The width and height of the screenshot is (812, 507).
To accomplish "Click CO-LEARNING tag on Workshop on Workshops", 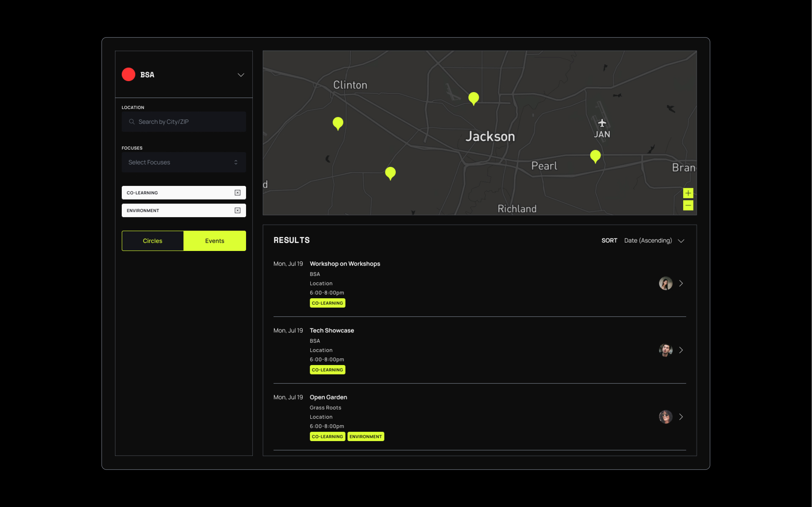I will tap(327, 303).
